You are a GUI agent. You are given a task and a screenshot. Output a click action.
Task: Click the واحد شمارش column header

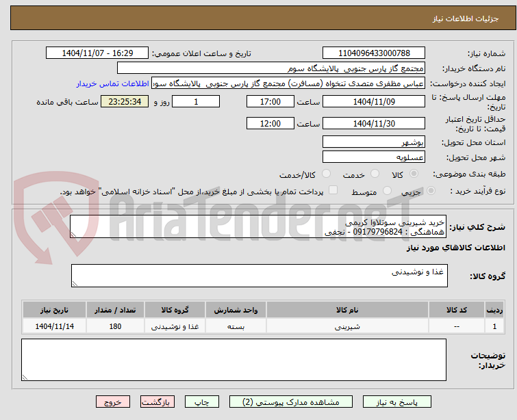pos(236,310)
